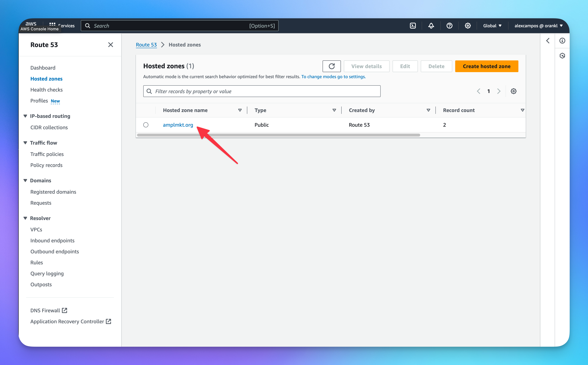Open the CloudShell terminal icon

tap(413, 26)
